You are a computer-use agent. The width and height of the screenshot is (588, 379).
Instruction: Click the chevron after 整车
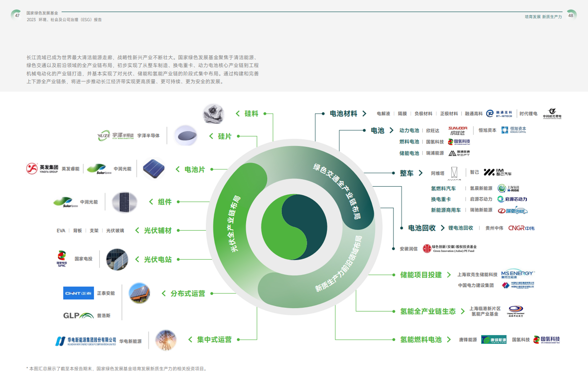pos(421,173)
